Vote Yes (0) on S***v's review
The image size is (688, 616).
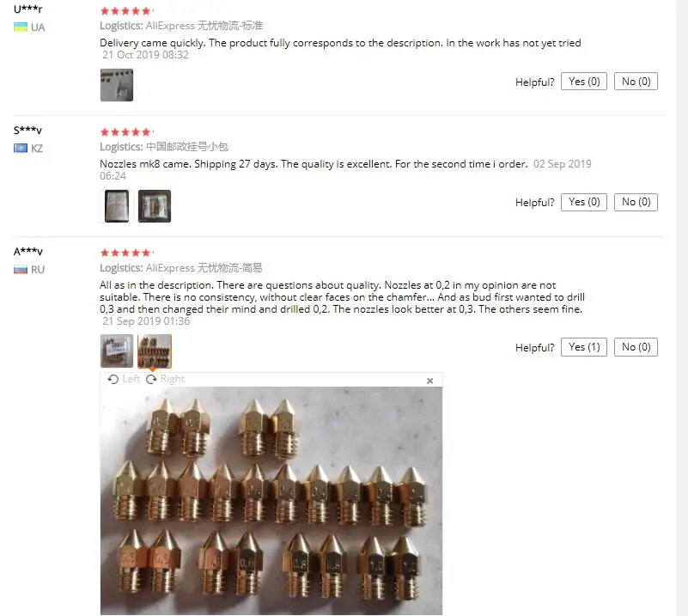point(584,202)
